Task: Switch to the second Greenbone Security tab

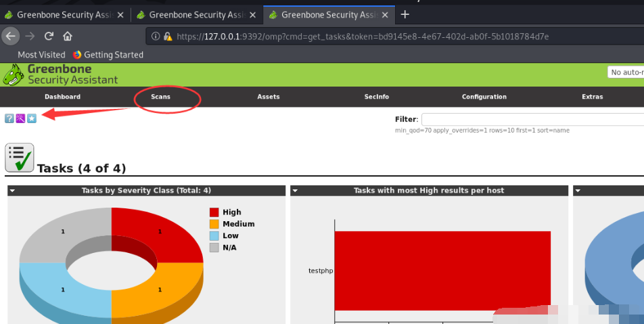Action: [197, 15]
